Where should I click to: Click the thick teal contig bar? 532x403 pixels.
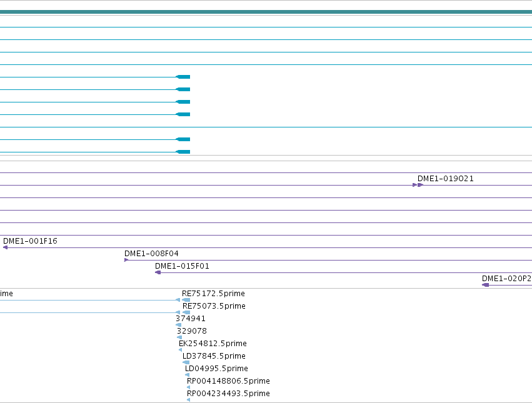coord(266,12)
